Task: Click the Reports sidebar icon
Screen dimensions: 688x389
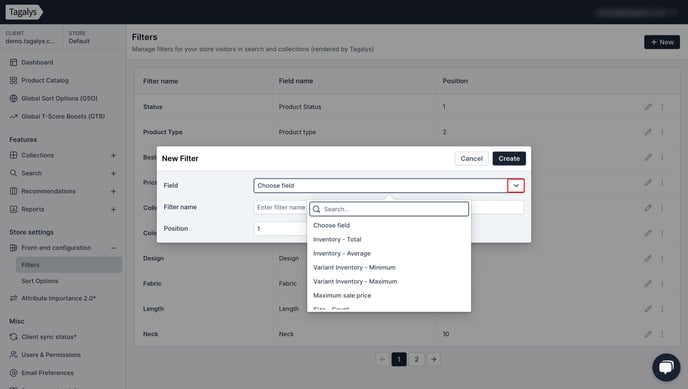Action: coord(14,209)
